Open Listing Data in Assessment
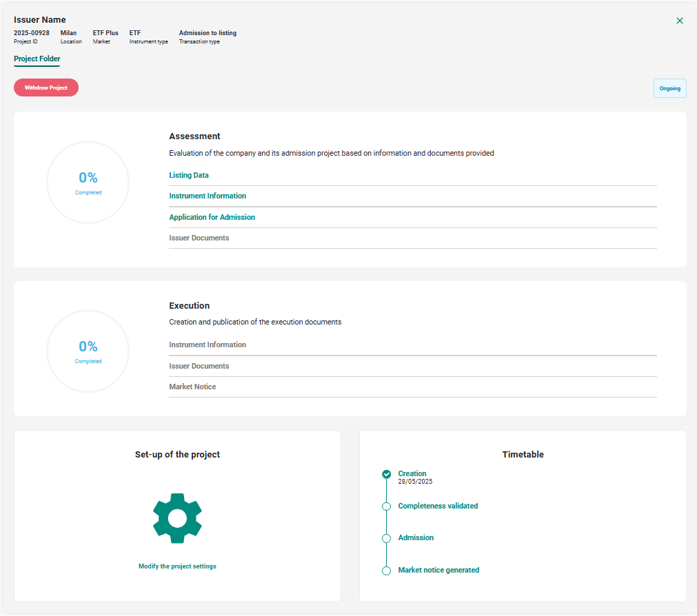Screen dimensions: 697x616 tap(188, 175)
